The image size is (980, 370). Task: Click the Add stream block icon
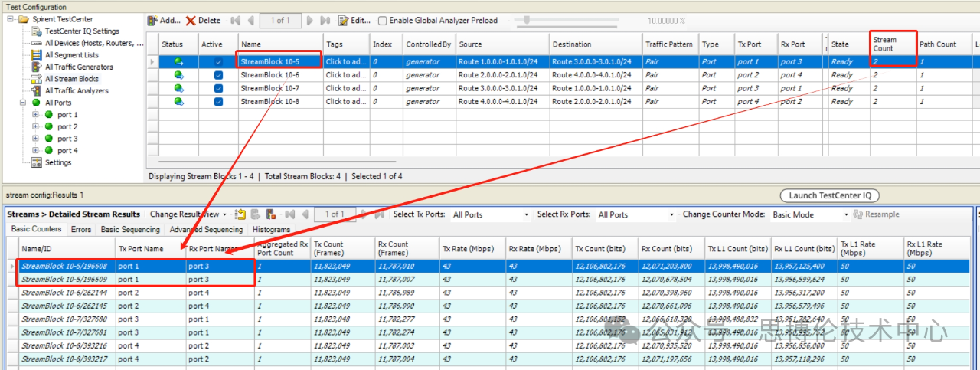[152, 21]
